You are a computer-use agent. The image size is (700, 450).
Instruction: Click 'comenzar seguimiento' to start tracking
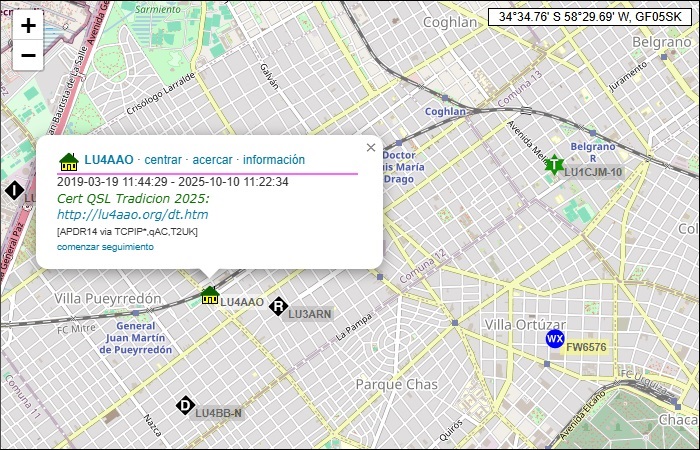[x=105, y=246]
